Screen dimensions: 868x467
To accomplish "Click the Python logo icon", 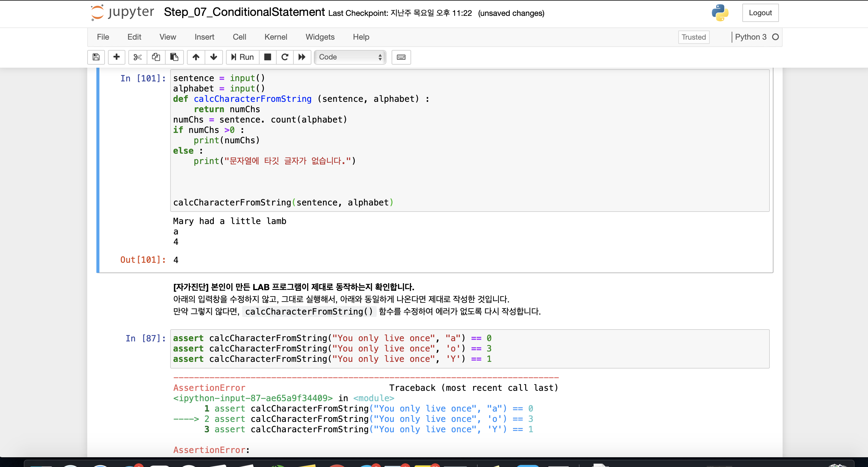I will pos(720,13).
